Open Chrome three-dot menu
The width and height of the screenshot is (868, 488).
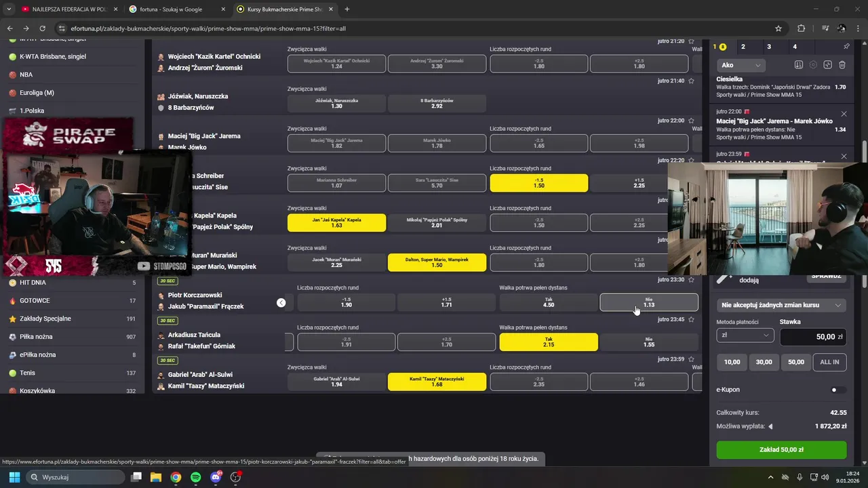pos(859,28)
